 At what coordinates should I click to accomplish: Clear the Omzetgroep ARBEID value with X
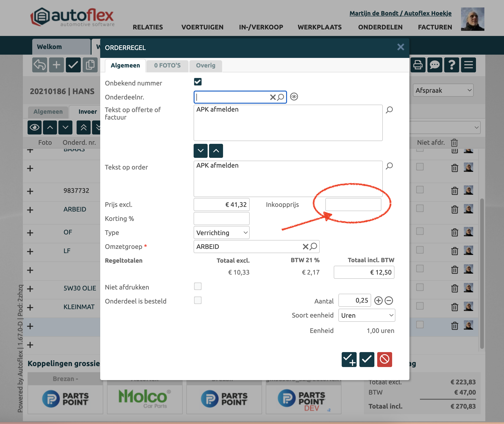pos(305,247)
